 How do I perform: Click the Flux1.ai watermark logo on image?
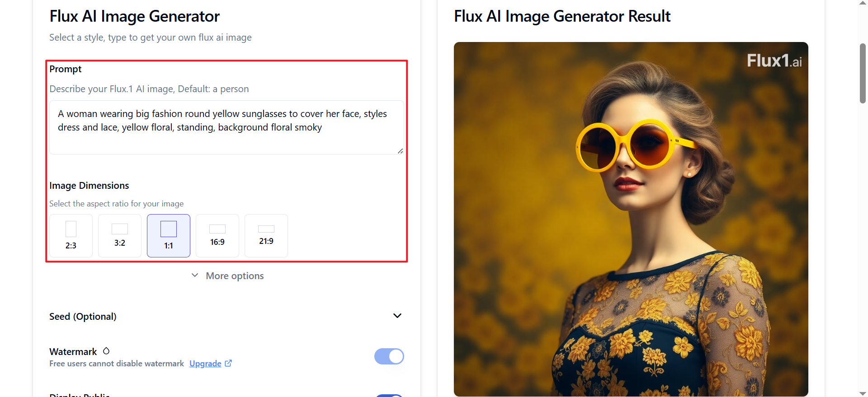(774, 61)
